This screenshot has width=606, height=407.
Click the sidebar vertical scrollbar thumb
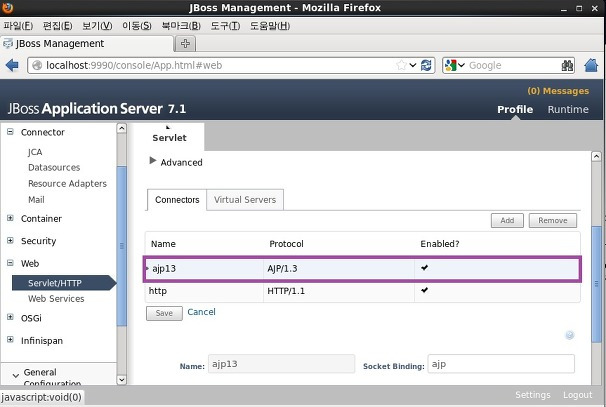pos(121,246)
